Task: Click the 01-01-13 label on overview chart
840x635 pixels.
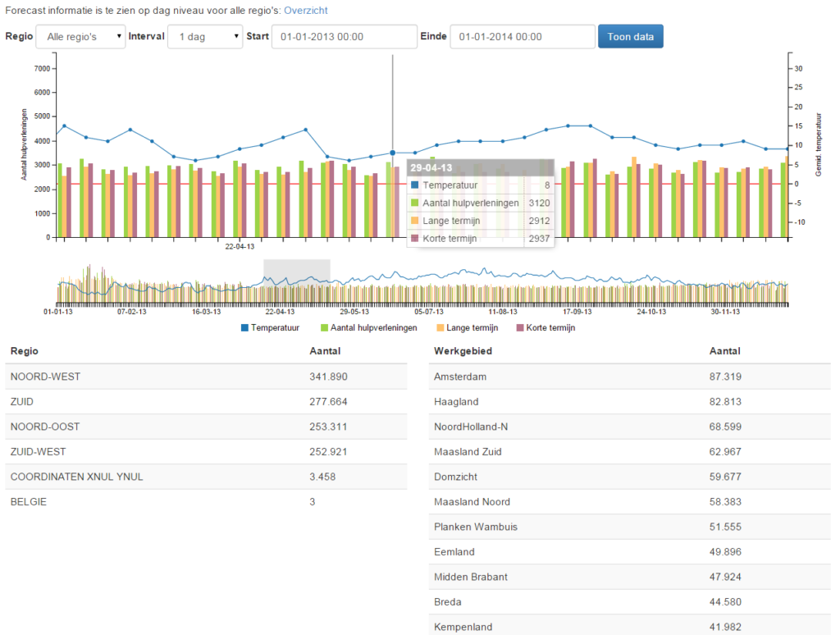Action: pos(58,311)
